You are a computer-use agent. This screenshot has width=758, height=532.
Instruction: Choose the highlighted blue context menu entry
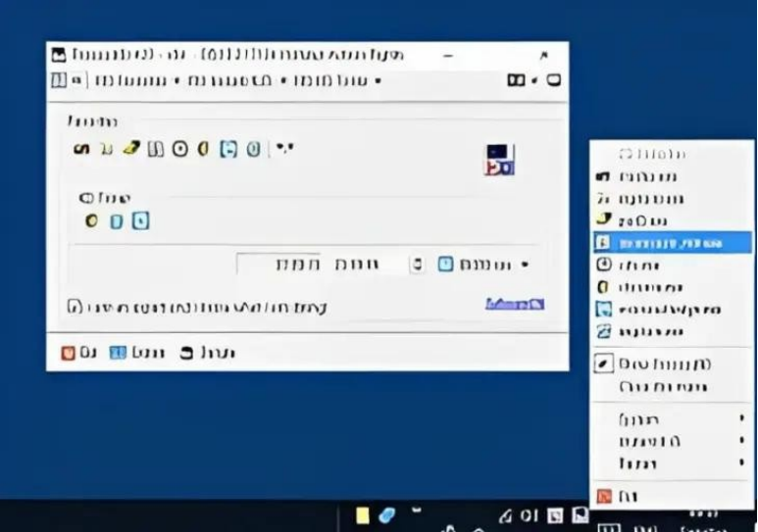(673, 243)
